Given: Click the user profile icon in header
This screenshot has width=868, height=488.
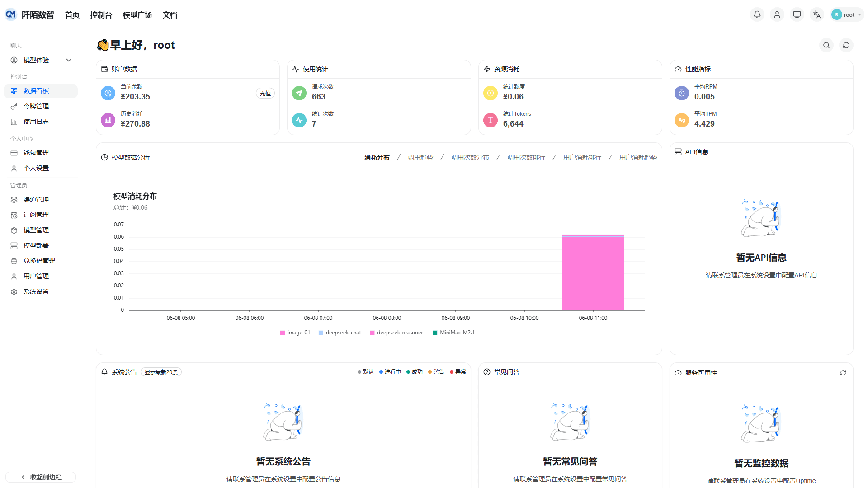Looking at the screenshot, I should point(777,14).
